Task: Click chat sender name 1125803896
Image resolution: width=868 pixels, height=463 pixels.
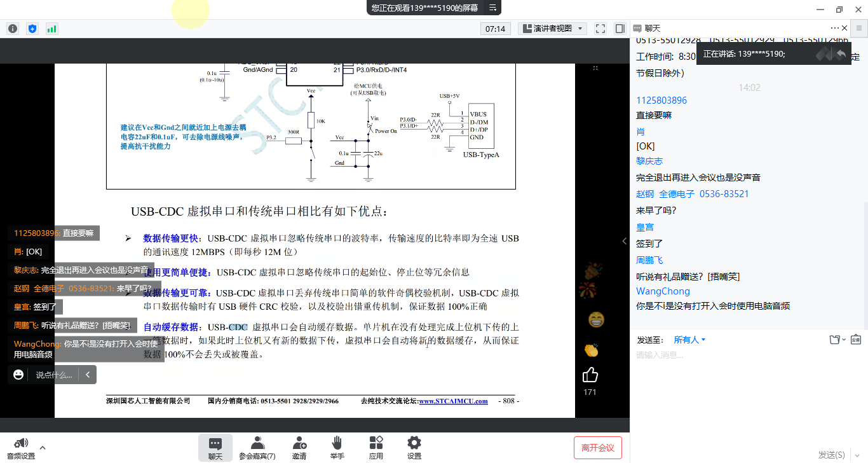Action: click(x=661, y=100)
